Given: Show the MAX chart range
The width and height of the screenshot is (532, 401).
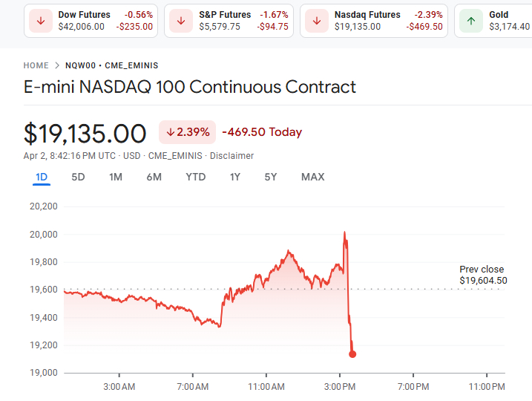Looking at the screenshot, I should pyautogui.click(x=312, y=177).
